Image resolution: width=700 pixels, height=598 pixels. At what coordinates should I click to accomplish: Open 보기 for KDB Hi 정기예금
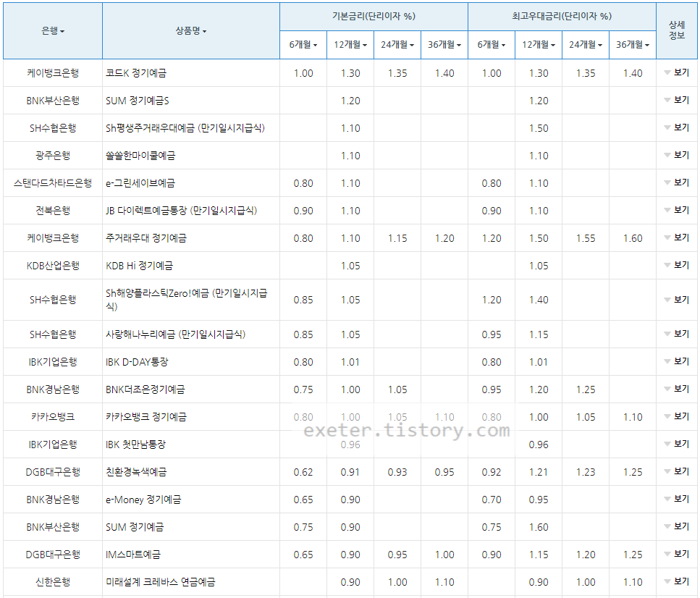pos(677,265)
